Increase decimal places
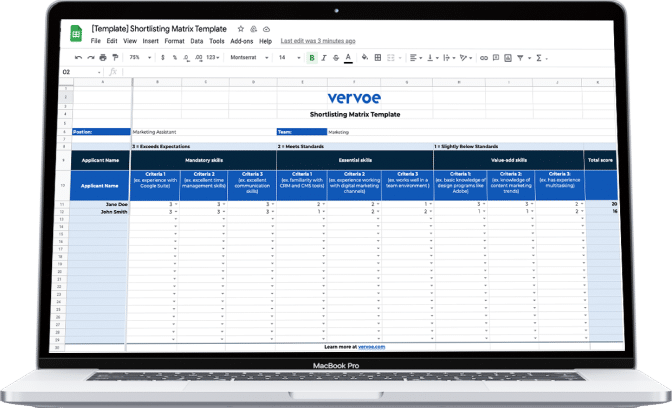 [198, 57]
